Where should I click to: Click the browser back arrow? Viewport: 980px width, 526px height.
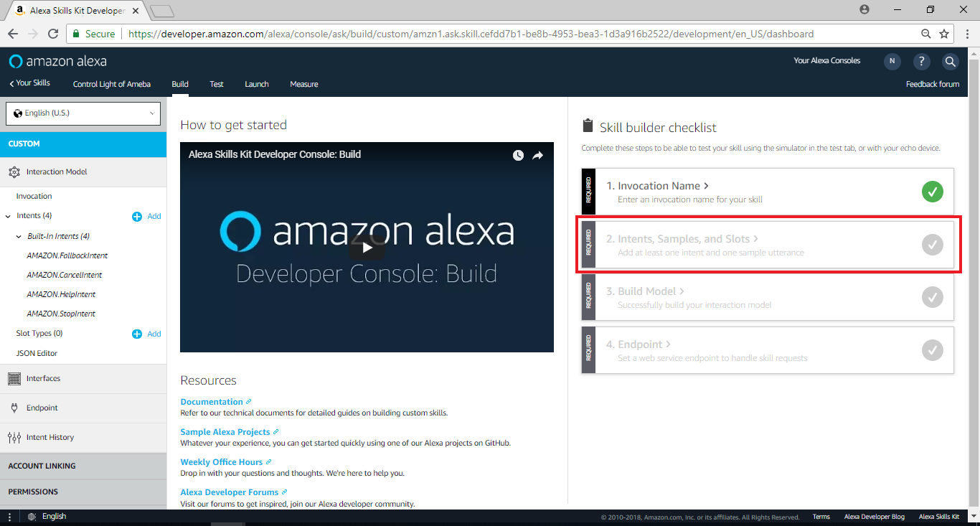pyautogui.click(x=13, y=34)
